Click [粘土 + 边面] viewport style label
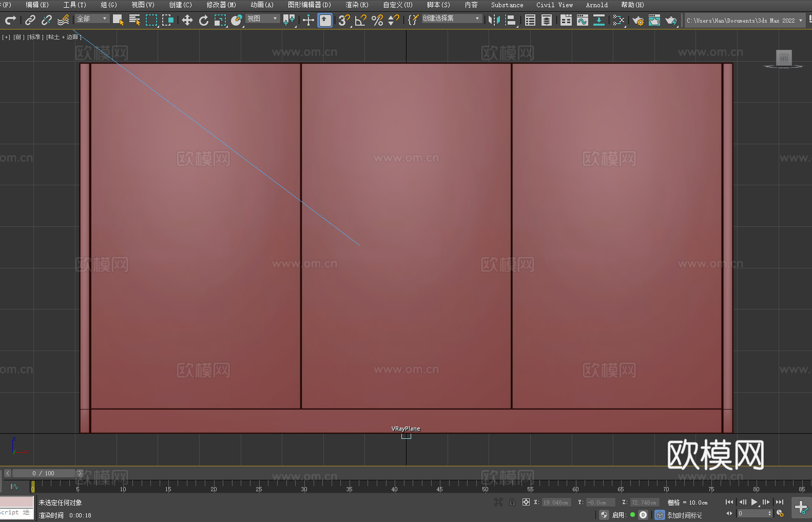This screenshot has width=812, height=522. click(x=64, y=37)
